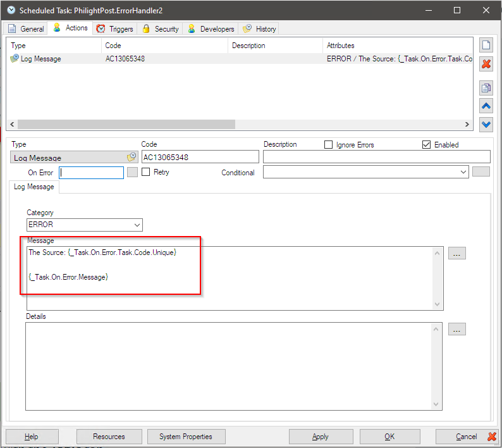Click the app icon in title bar
Screen dimensions: 502x448
(11, 10)
